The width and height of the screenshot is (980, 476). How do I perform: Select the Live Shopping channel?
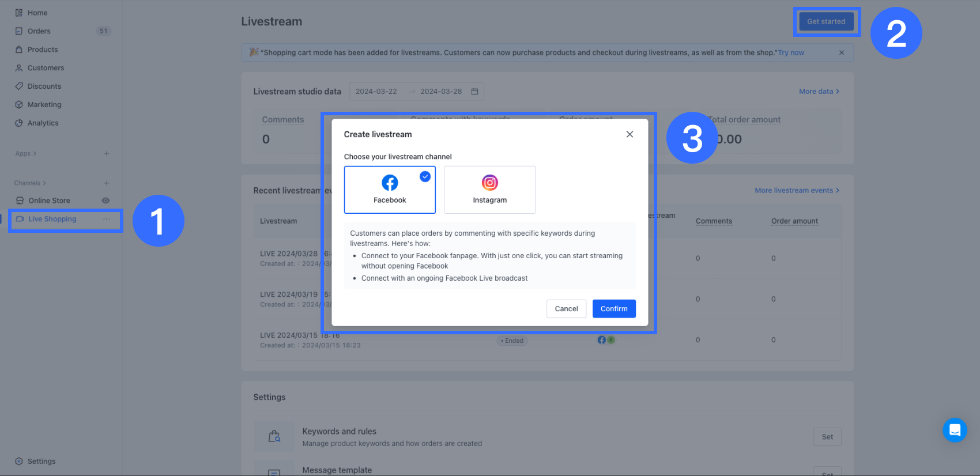(x=52, y=219)
